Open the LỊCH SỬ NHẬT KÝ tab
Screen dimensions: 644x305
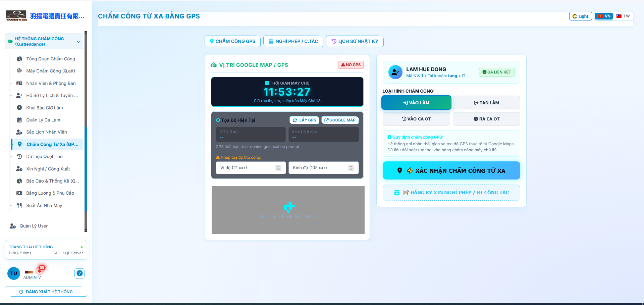tap(355, 41)
